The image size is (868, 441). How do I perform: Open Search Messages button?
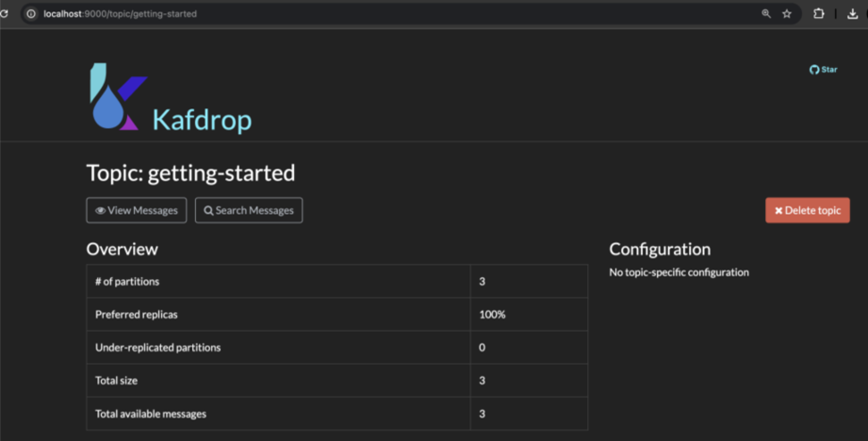(249, 210)
